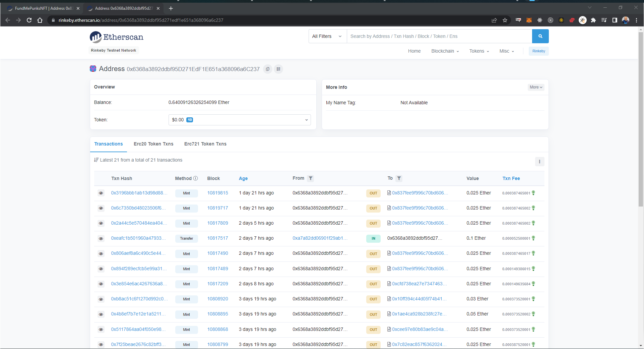Open block 10808799
The width and height of the screenshot is (644, 349).
[217, 344]
